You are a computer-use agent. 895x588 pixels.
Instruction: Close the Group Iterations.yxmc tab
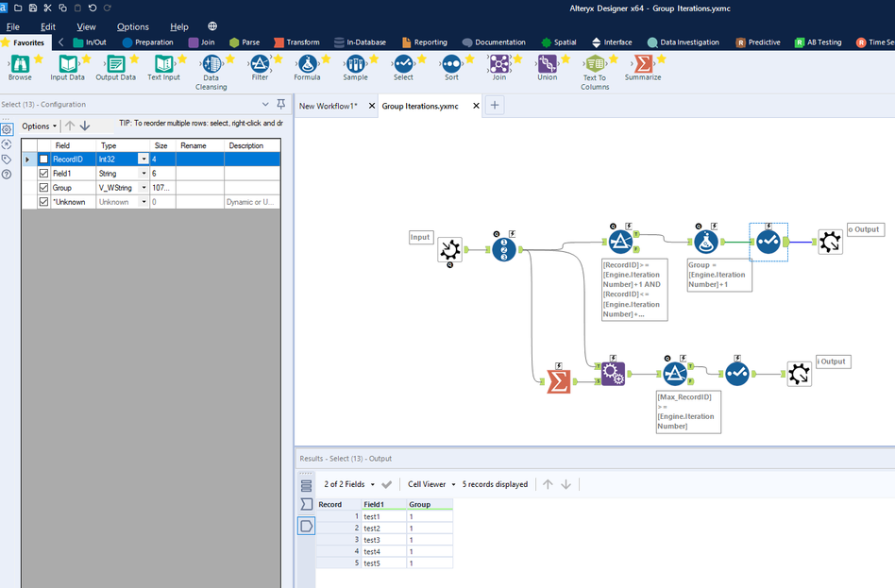coord(476,106)
